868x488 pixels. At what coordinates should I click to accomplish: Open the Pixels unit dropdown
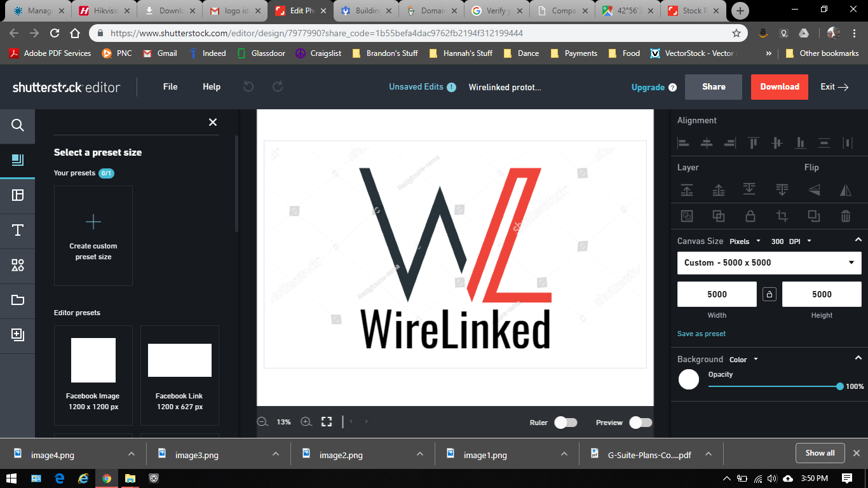(x=744, y=241)
